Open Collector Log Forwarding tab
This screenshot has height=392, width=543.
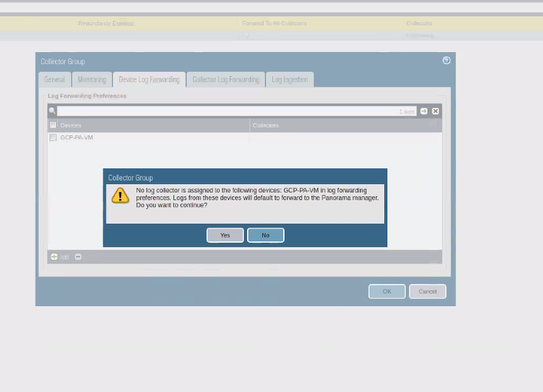pyautogui.click(x=226, y=79)
